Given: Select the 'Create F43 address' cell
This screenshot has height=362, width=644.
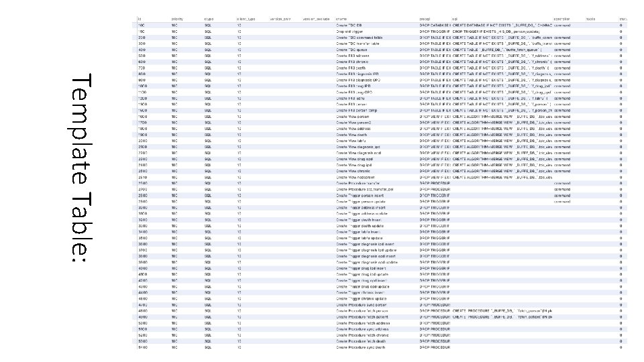Looking at the screenshot, I should tap(353, 56).
